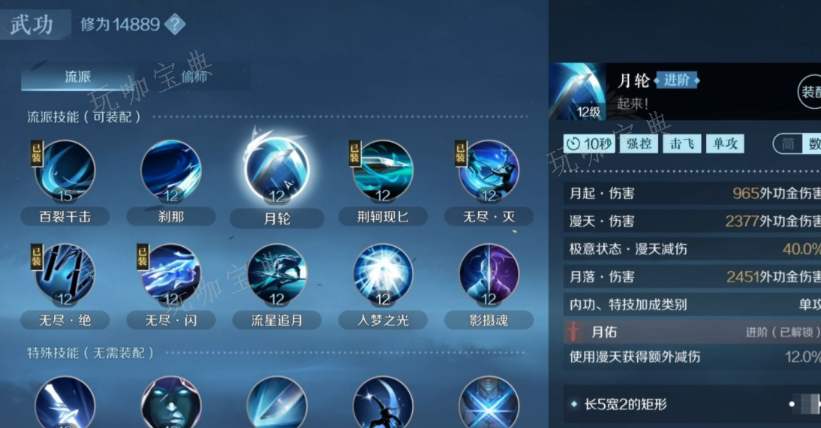Select the 百裂千击 skill icon
The width and height of the screenshot is (821, 428).
tap(65, 171)
